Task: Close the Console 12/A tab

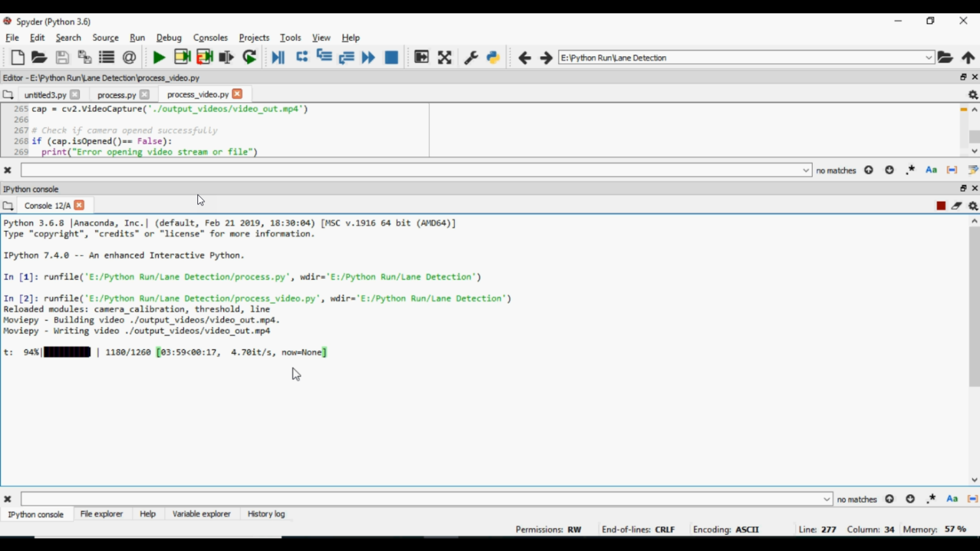Action: click(x=79, y=205)
